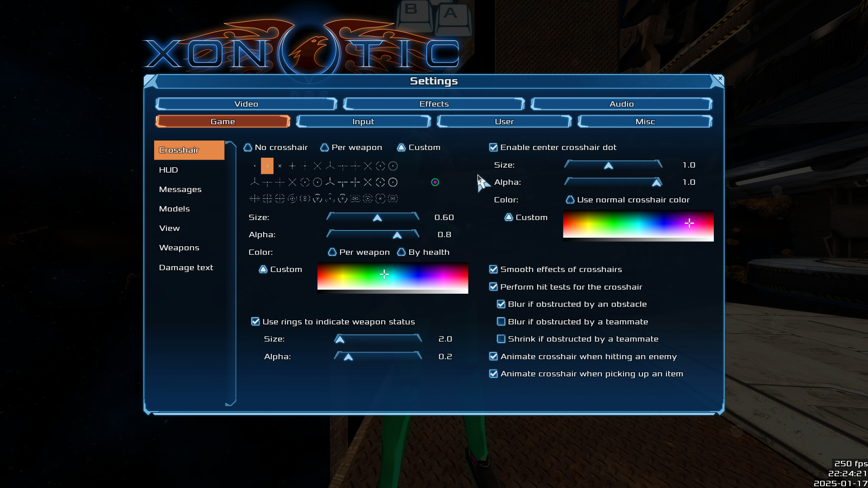Open Damage text section in sidebar
Viewport: 868px width, 488px height.
189,267
